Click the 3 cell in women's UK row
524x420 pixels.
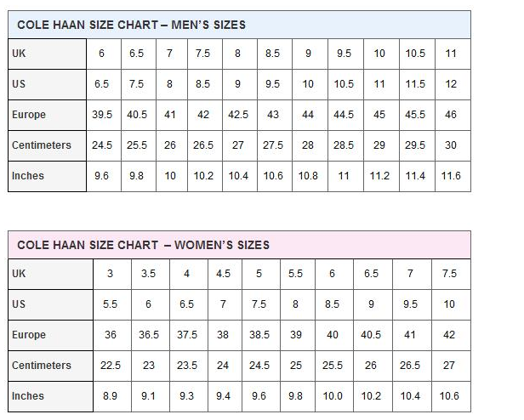click(111, 274)
